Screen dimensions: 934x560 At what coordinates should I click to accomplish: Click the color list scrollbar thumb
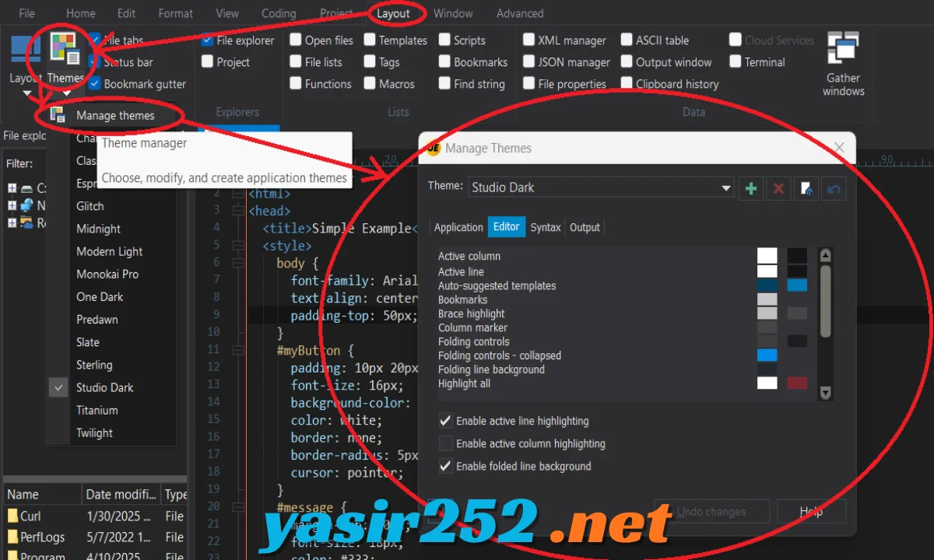826,302
